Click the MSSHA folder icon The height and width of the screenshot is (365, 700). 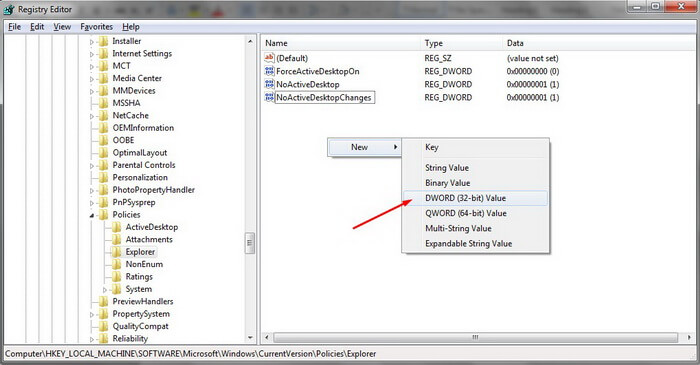104,103
